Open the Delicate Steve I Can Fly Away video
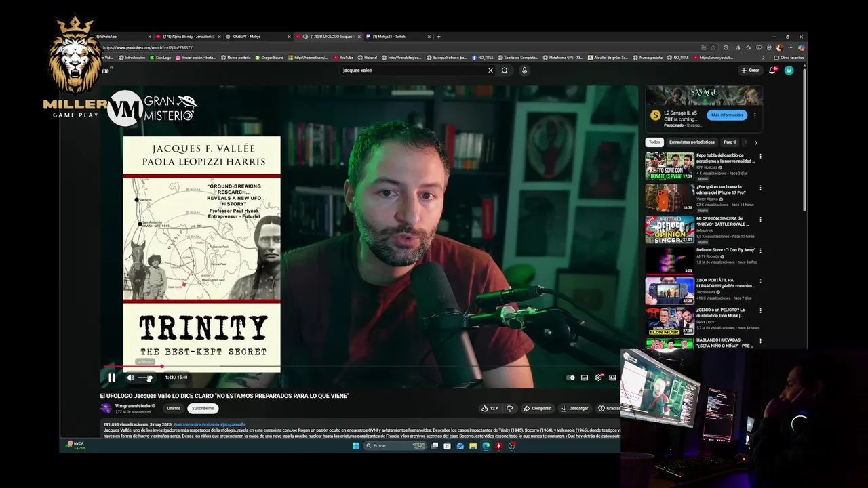 coord(669,260)
